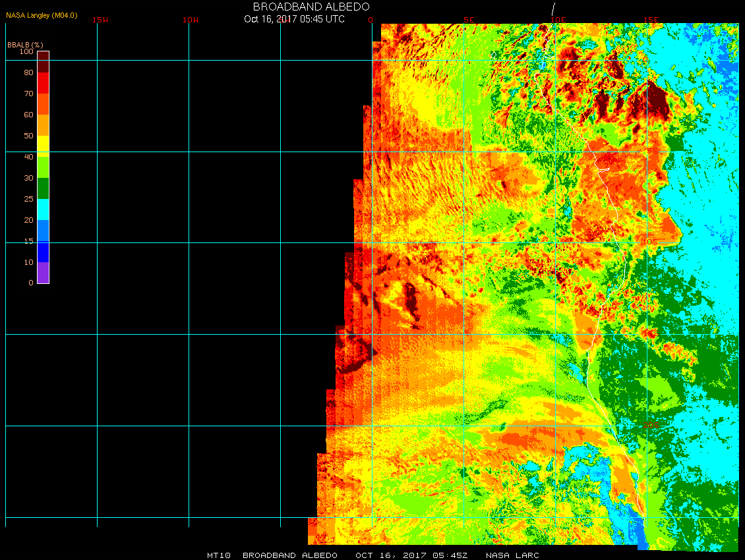
Task: Pick the dark green legend color band
Action: click(x=43, y=188)
